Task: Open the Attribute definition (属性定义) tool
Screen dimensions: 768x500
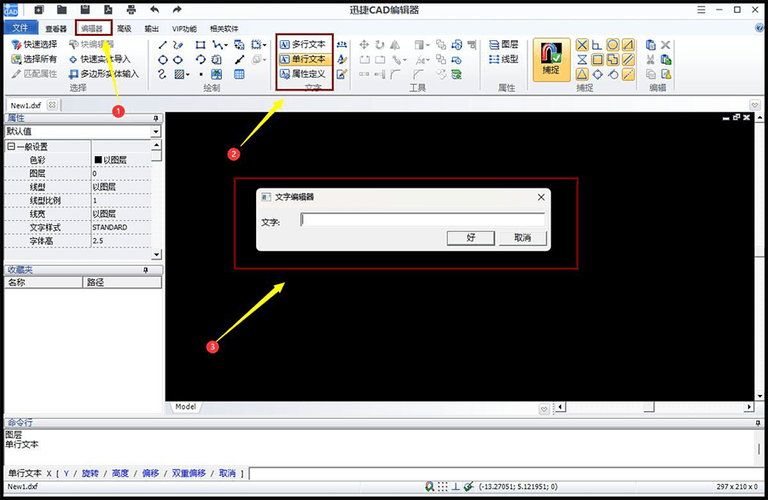Action: (x=304, y=74)
